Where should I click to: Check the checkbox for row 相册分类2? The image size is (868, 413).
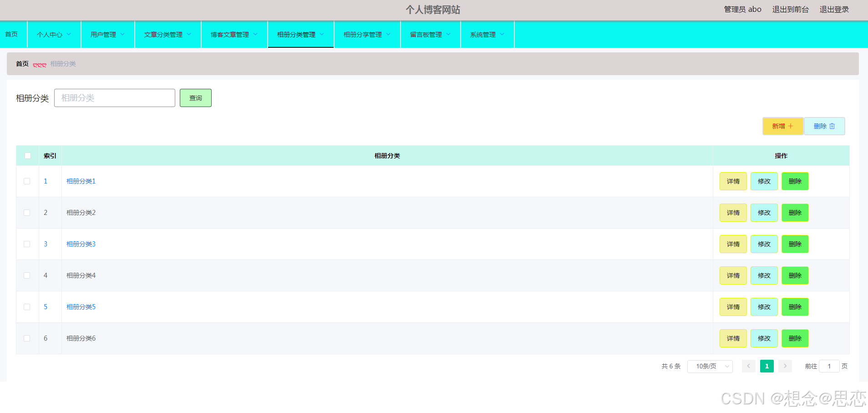coord(27,213)
